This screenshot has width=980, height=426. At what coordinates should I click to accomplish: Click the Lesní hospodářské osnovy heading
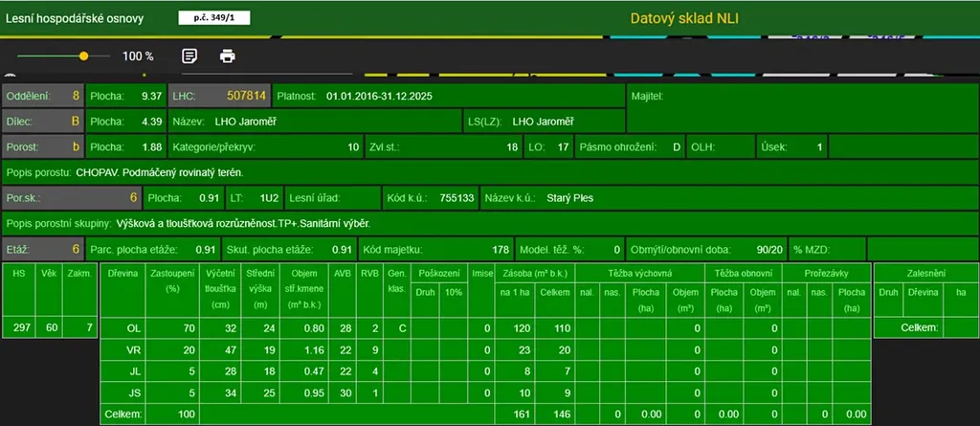(73, 18)
